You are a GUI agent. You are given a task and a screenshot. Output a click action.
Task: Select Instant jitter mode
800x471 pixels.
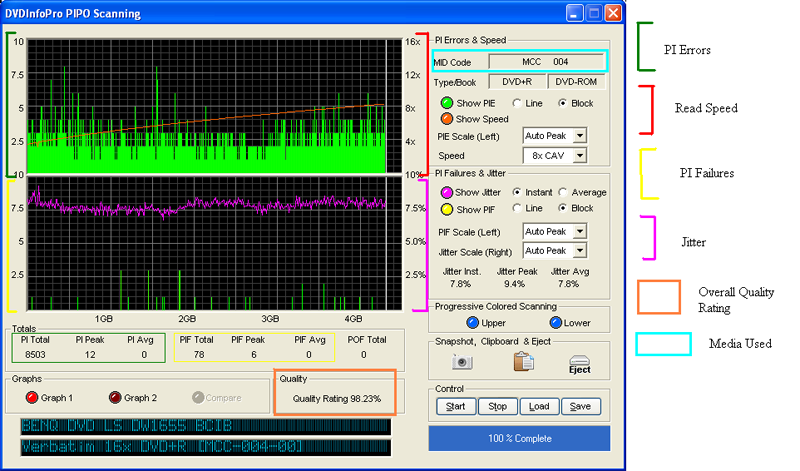(x=517, y=192)
